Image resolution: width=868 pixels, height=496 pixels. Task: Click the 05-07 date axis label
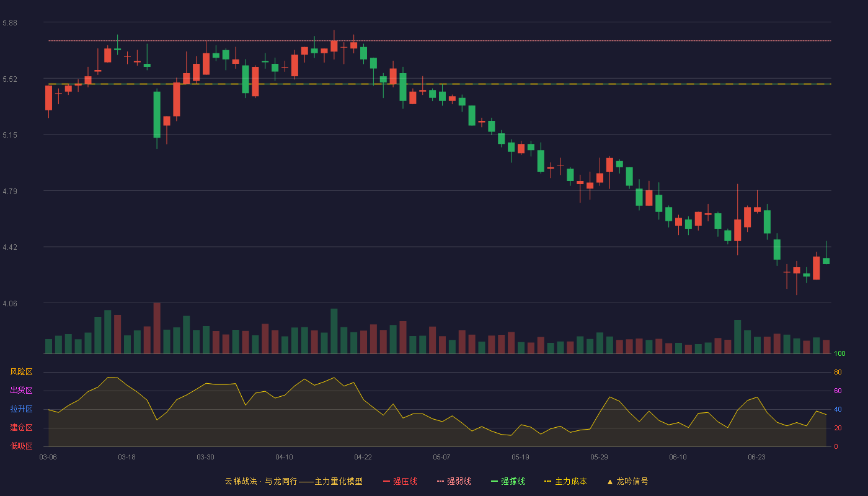[x=441, y=457]
